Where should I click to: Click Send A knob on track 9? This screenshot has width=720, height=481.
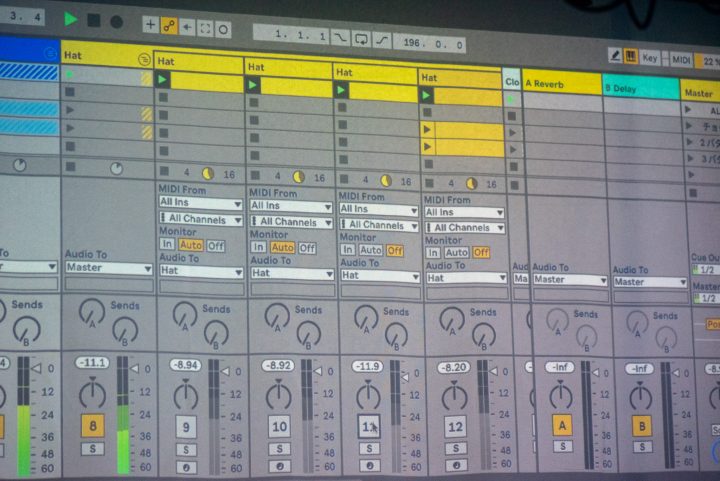pyautogui.click(x=185, y=317)
